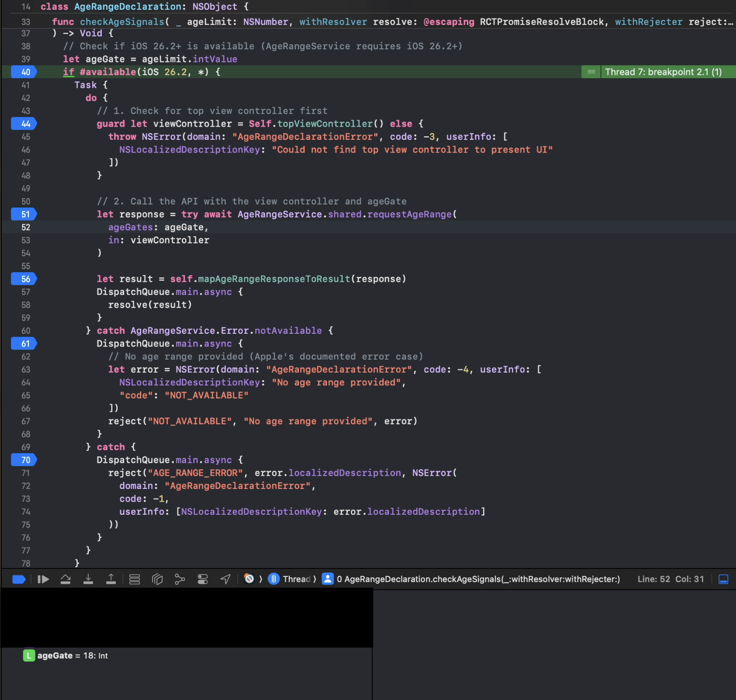Click the Step Over debug icon
The image size is (736, 700).
66,579
